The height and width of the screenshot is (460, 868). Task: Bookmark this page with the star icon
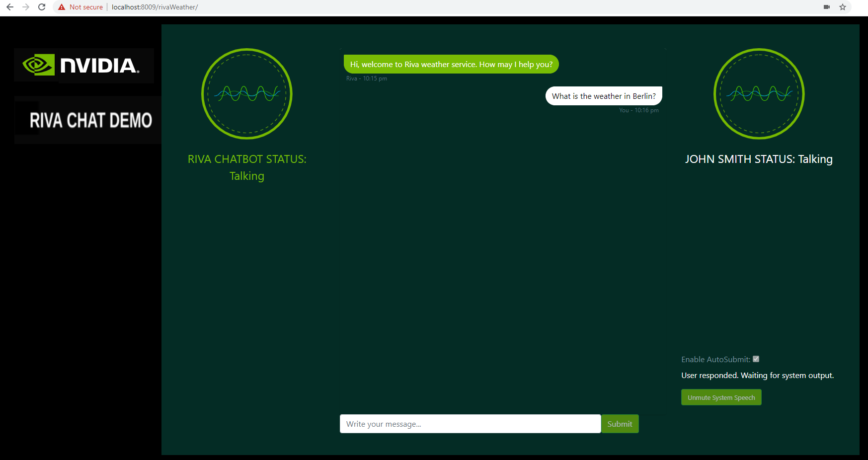coord(843,7)
